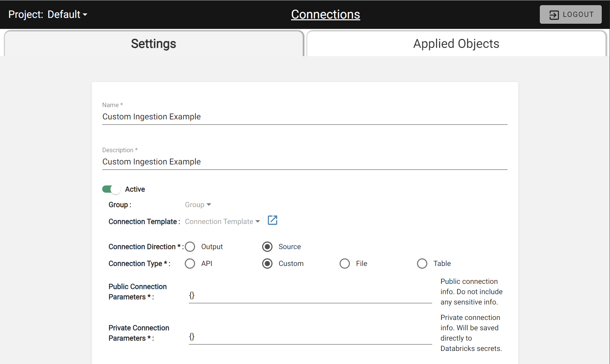Switch to the Applied Objects tab

(456, 44)
